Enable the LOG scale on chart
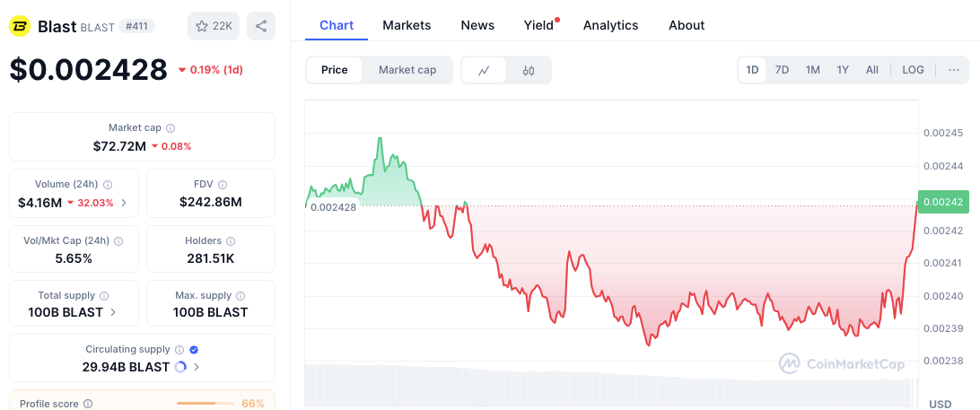 coord(913,70)
